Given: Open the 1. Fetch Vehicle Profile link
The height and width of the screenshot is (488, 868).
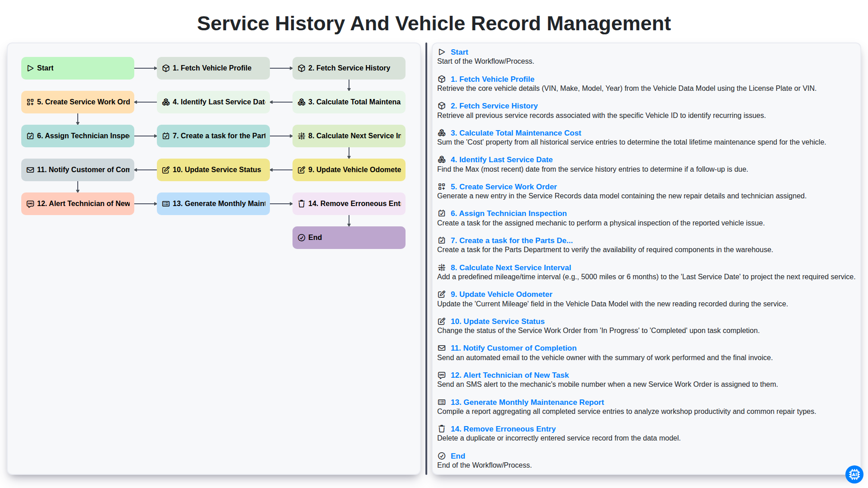Looking at the screenshot, I should 492,79.
